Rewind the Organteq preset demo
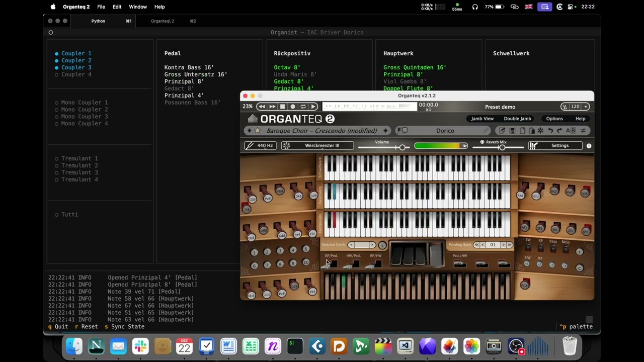 (262, 107)
